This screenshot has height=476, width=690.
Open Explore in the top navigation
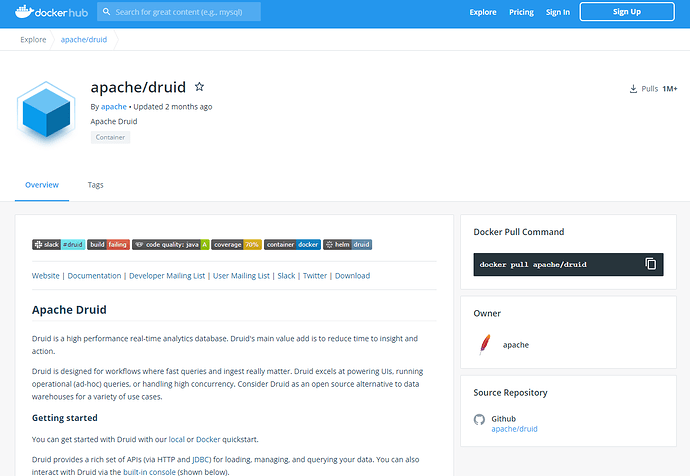[483, 12]
